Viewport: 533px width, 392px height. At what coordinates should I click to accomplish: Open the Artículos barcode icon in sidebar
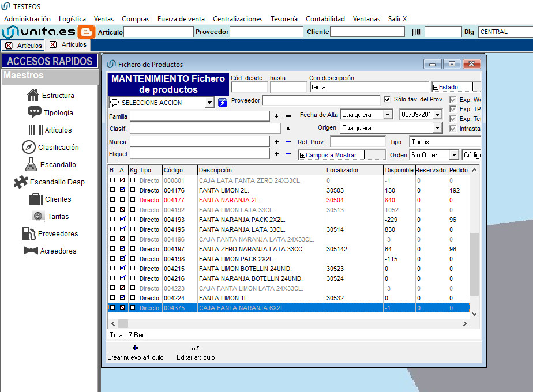tap(35, 130)
